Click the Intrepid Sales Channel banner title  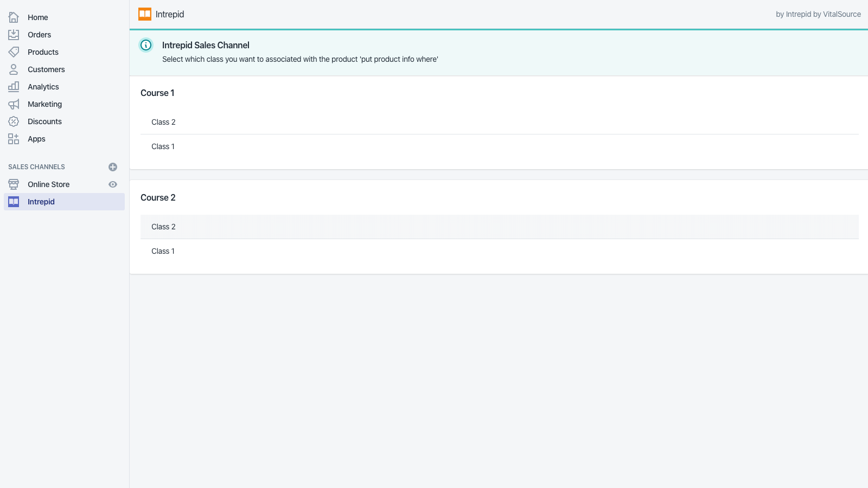[x=206, y=45]
